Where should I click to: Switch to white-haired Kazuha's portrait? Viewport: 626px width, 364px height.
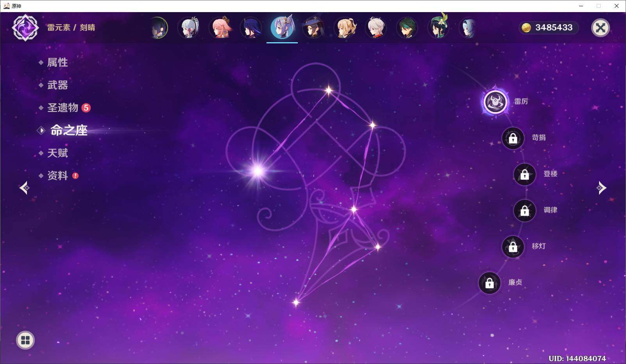pyautogui.click(x=376, y=28)
